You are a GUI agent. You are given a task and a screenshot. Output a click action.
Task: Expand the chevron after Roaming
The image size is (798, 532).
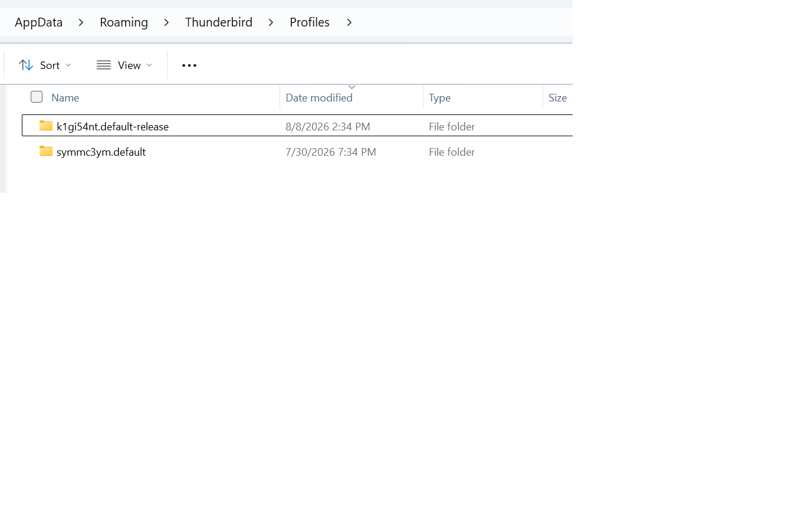pos(166,22)
